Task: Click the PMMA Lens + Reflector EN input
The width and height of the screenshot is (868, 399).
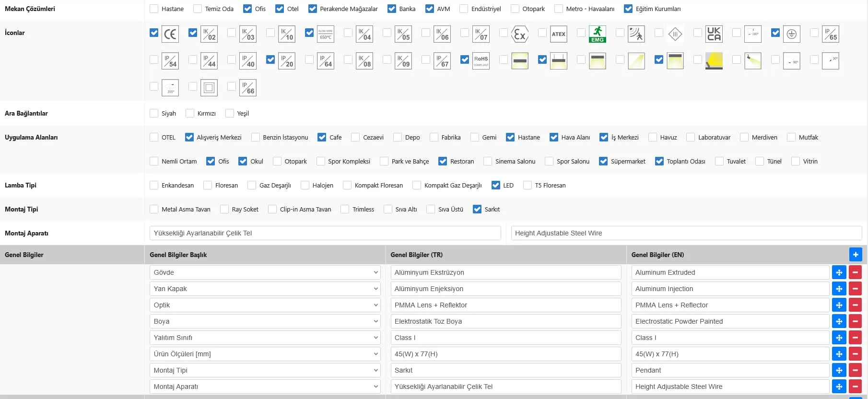Action: tap(730, 305)
